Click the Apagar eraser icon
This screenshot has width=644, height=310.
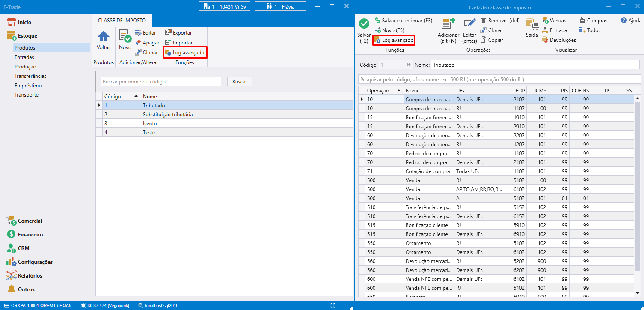pos(138,43)
